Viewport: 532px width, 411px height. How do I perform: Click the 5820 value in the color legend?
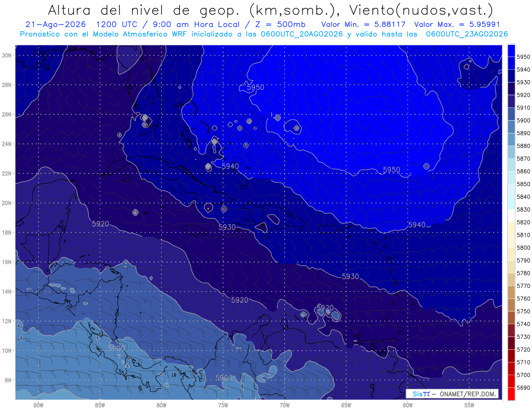523,222
